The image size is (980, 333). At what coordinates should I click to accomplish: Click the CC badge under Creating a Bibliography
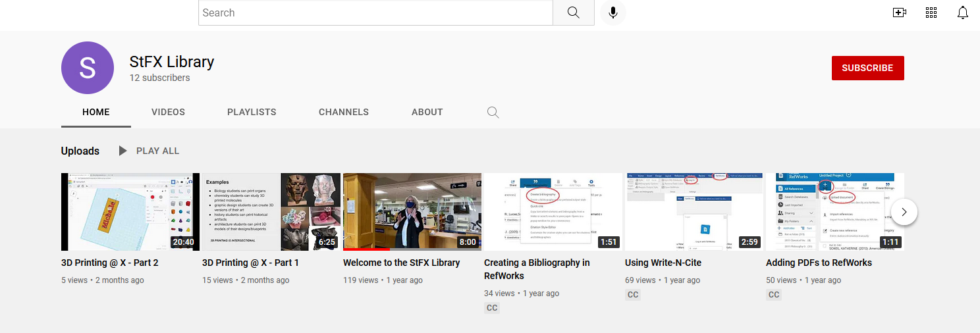click(492, 308)
